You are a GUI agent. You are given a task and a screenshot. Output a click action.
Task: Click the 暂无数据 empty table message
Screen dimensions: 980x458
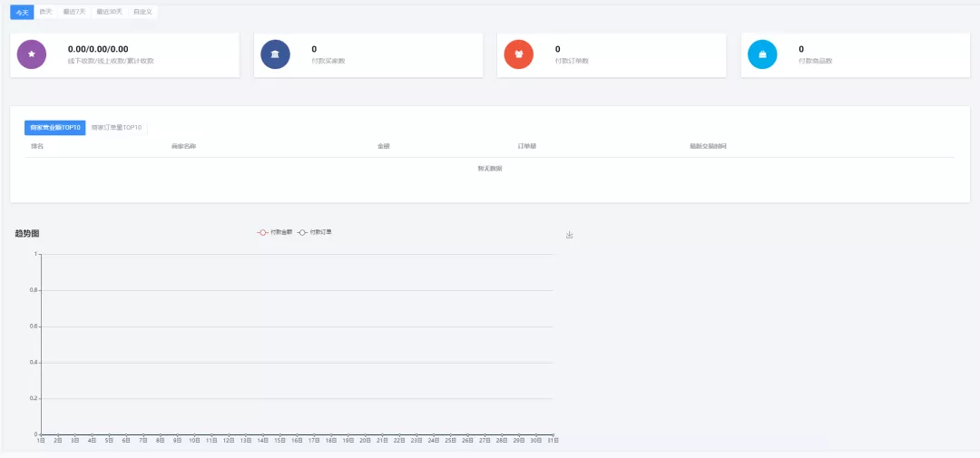point(490,169)
